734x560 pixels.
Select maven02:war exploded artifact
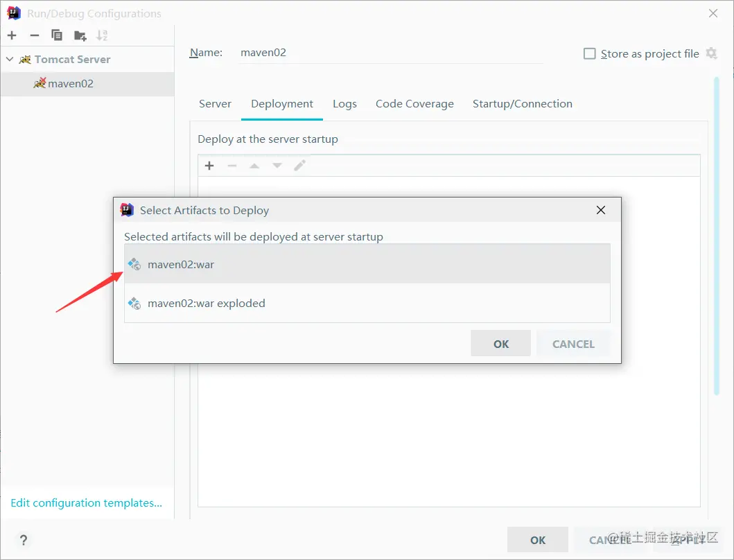pos(367,304)
